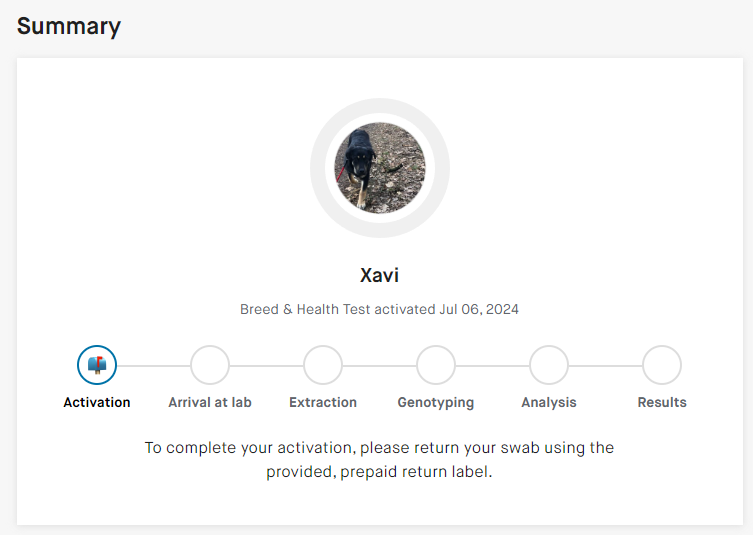Click the Activation step label

pyautogui.click(x=97, y=402)
